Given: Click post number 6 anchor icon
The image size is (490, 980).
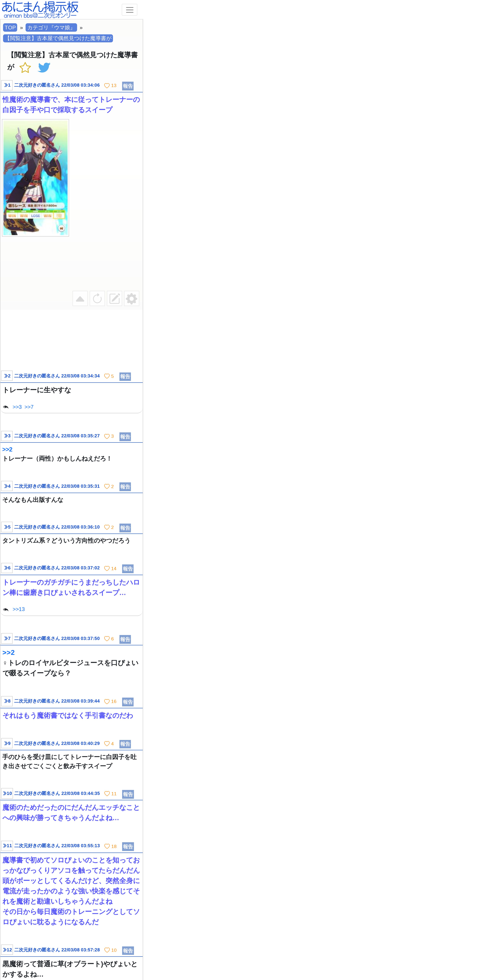Looking at the screenshot, I should click(x=7, y=568).
